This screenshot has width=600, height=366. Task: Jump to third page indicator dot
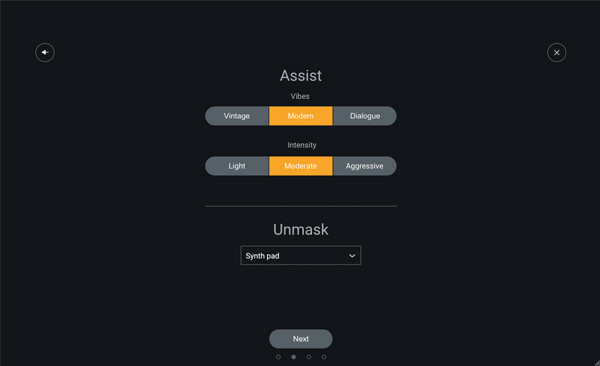pos(309,357)
